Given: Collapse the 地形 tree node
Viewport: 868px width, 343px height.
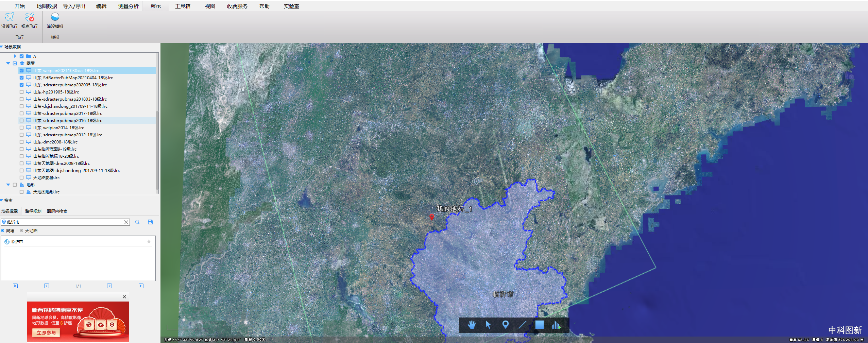Looking at the screenshot, I should click(x=8, y=185).
